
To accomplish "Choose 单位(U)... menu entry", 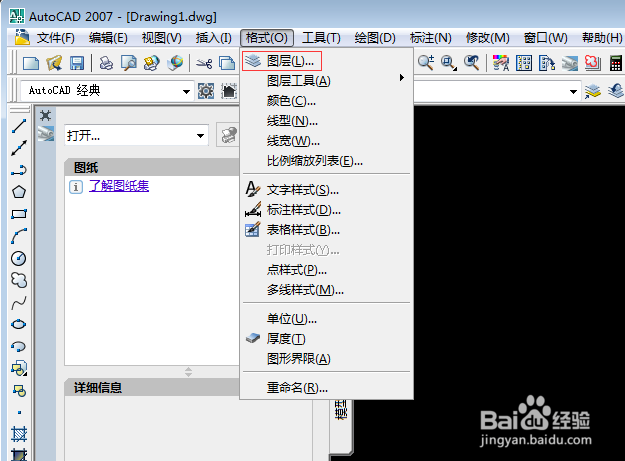I will point(326,319).
